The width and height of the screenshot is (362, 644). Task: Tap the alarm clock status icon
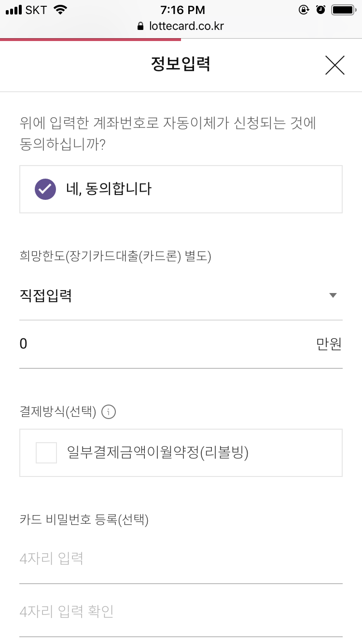point(320,10)
